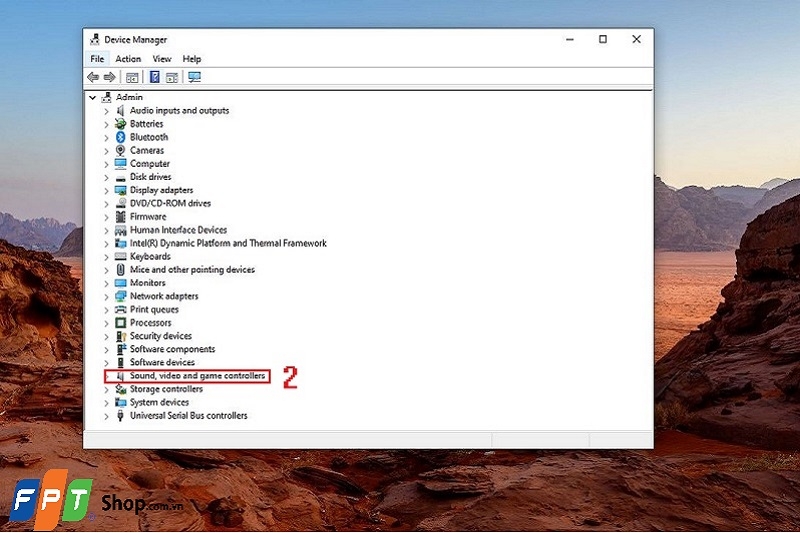Open the File menu
800x533 pixels.
[x=97, y=59]
